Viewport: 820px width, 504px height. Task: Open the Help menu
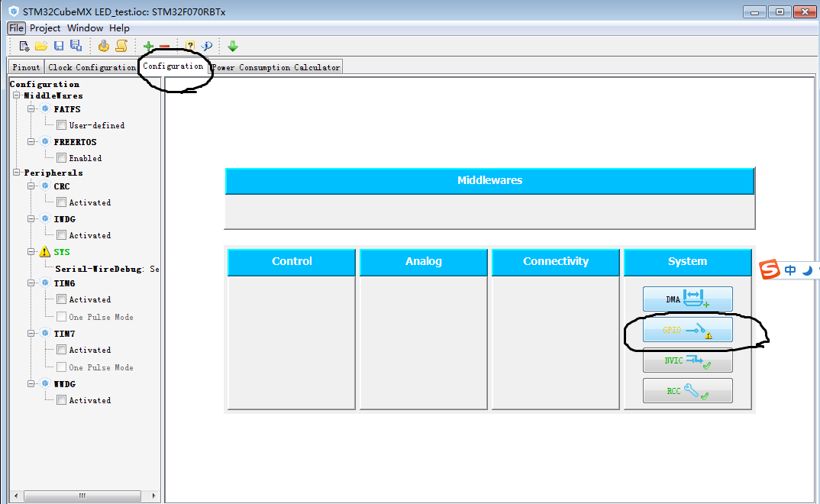tap(119, 27)
